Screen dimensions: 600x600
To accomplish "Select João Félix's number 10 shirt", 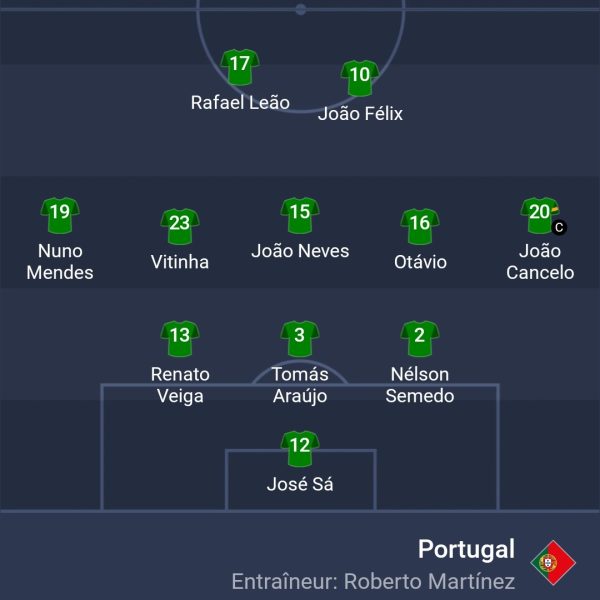I will click(360, 76).
